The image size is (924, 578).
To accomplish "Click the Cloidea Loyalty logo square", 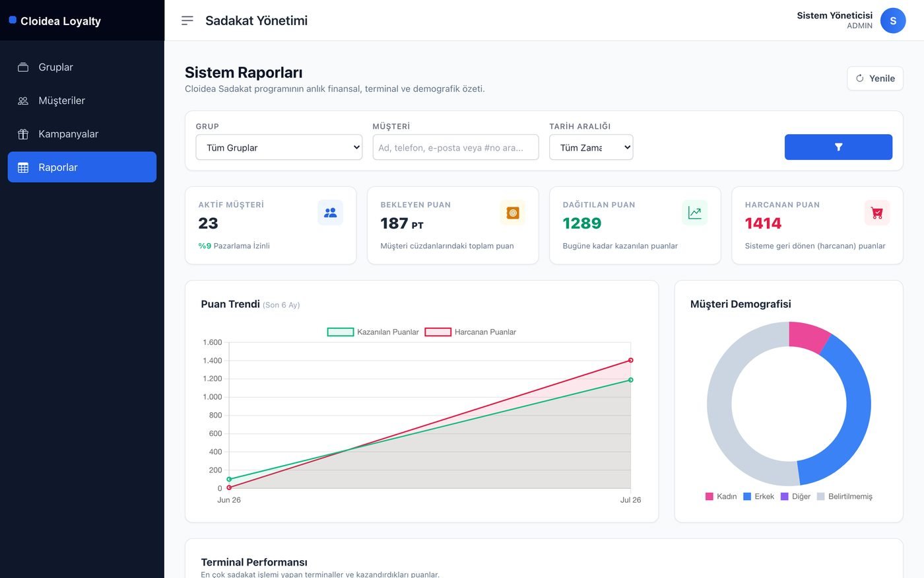I will [x=13, y=20].
